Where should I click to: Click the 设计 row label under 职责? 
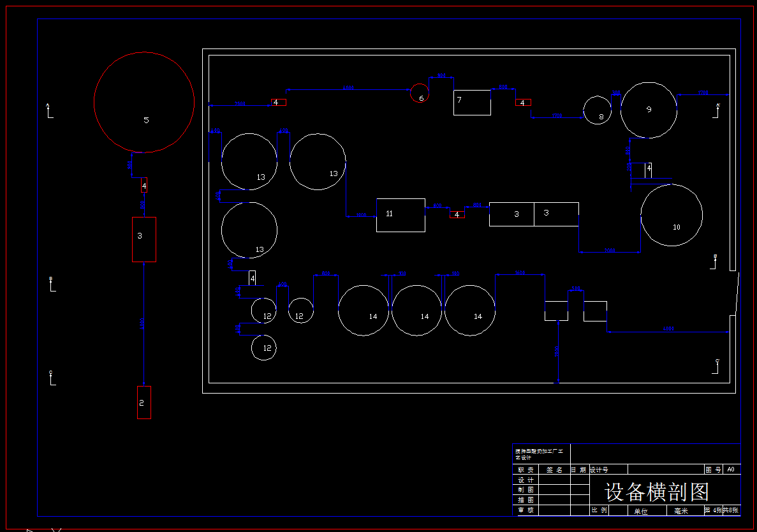pos(525,480)
